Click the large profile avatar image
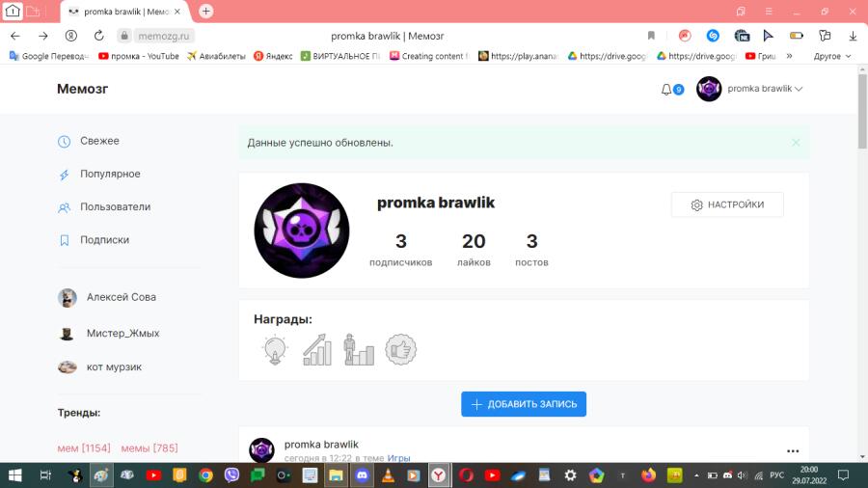The width and height of the screenshot is (868, 488). pos(302,230)
